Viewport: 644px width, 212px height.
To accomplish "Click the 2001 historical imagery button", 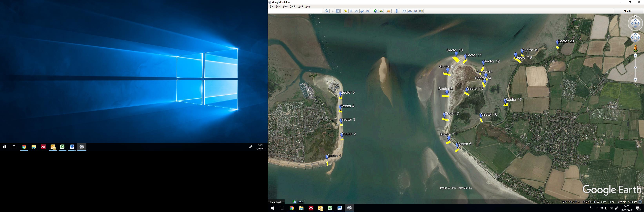I will [x=301, y=202].
